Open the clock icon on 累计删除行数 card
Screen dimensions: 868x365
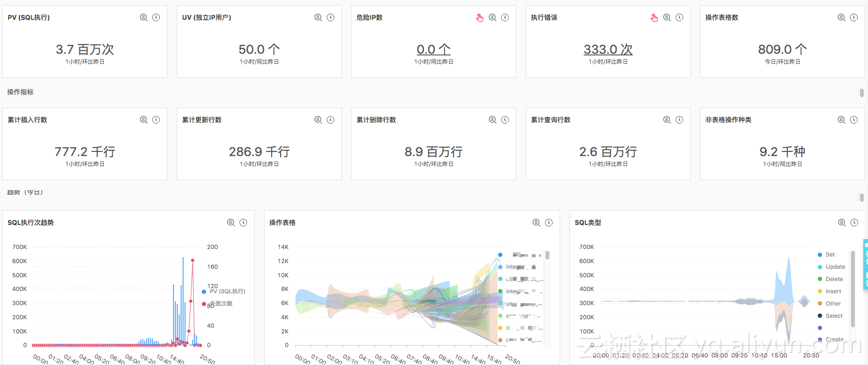(x=505, y=120)
